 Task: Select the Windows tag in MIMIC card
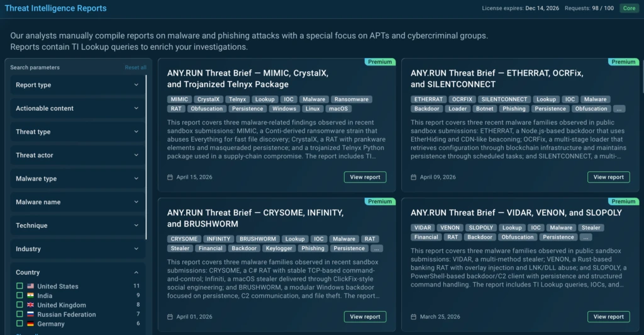click(x=284, y=109)
